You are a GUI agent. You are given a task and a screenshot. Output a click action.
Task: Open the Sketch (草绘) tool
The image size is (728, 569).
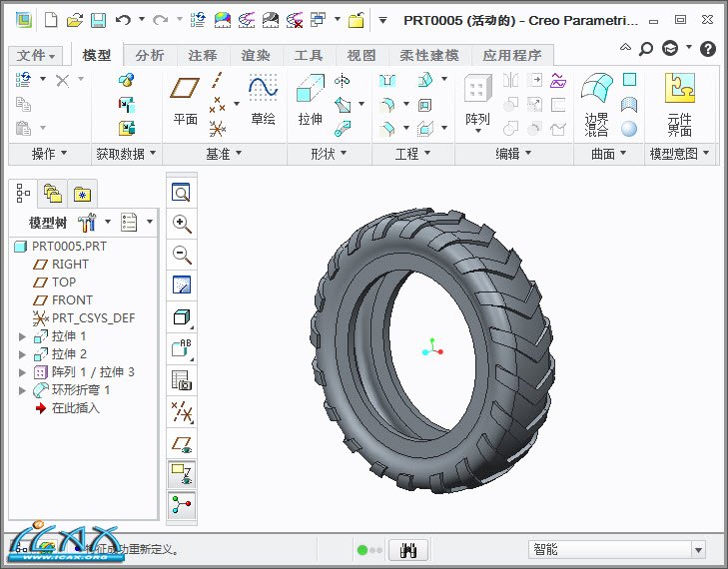263,100
